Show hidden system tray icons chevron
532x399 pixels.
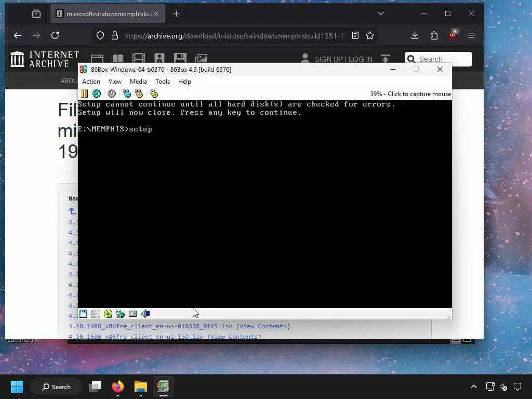[x=474, y=387]
